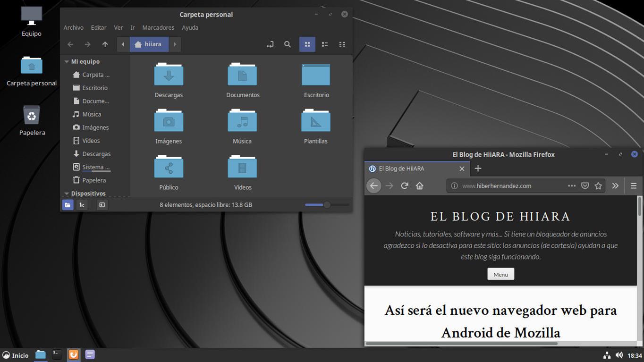This screenshot has height=362, width=644.
Task: Open the Ir menu
Action: (x=133, y=27)
